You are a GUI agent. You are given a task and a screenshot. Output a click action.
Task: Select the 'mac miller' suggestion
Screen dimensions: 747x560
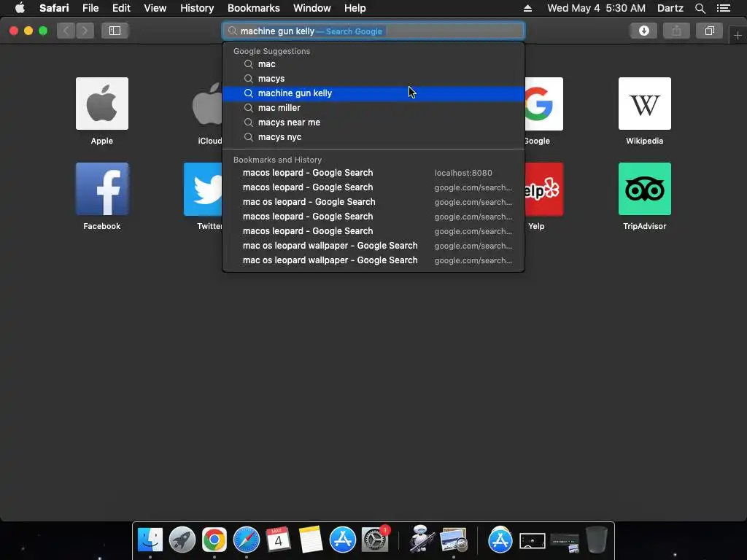[x=373, y=108]
